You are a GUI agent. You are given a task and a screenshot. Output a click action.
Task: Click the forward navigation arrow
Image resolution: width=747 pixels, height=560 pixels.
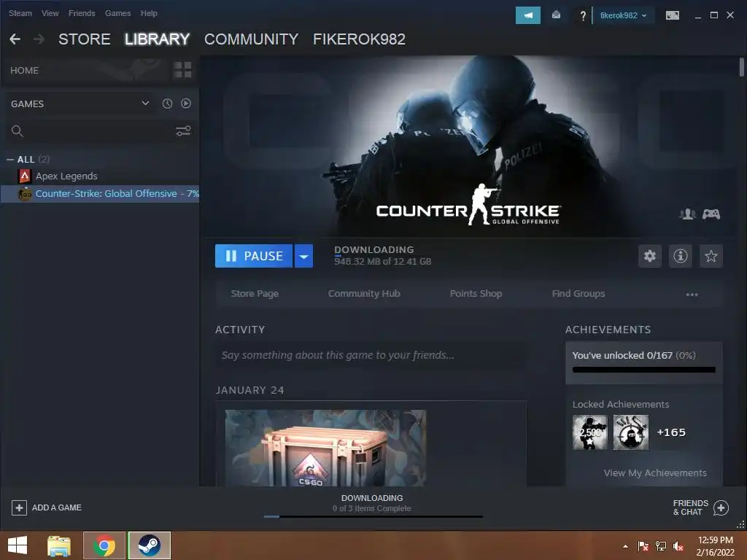pos(39,39)
